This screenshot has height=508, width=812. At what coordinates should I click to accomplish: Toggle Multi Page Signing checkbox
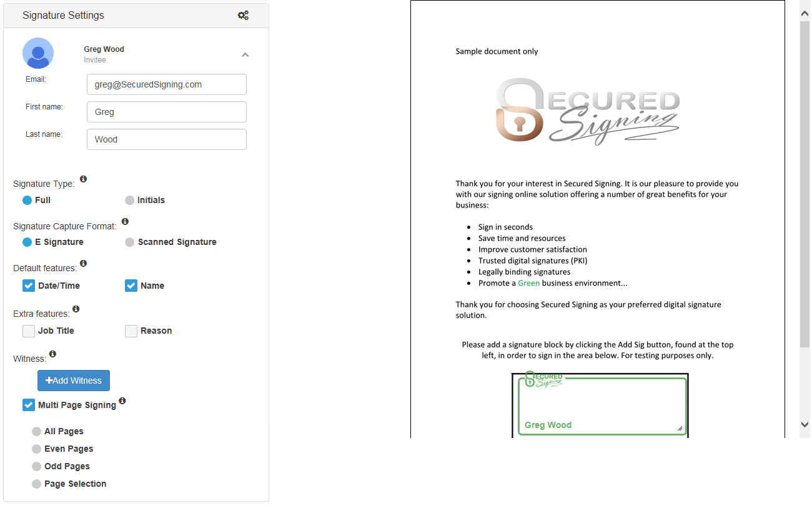point(29,405)
